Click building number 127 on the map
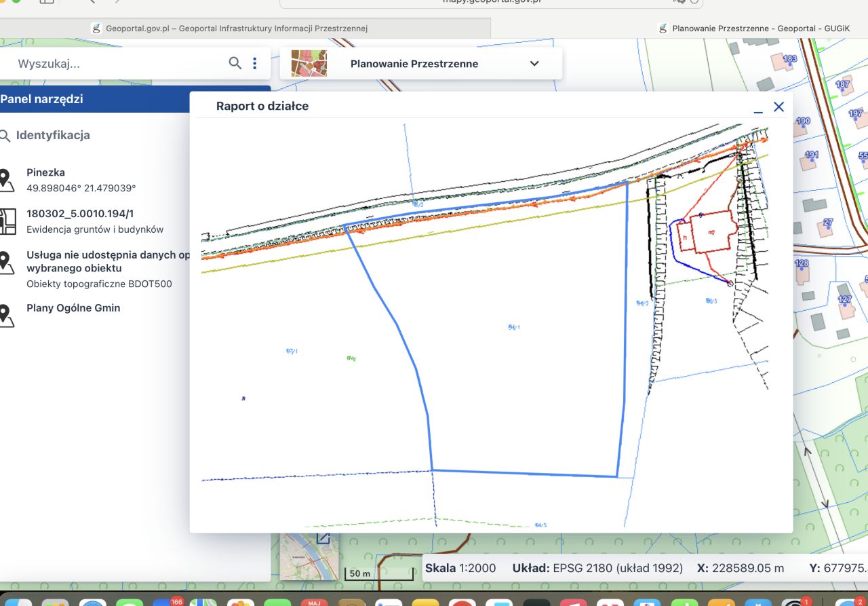868x606 pixels. 844,299
